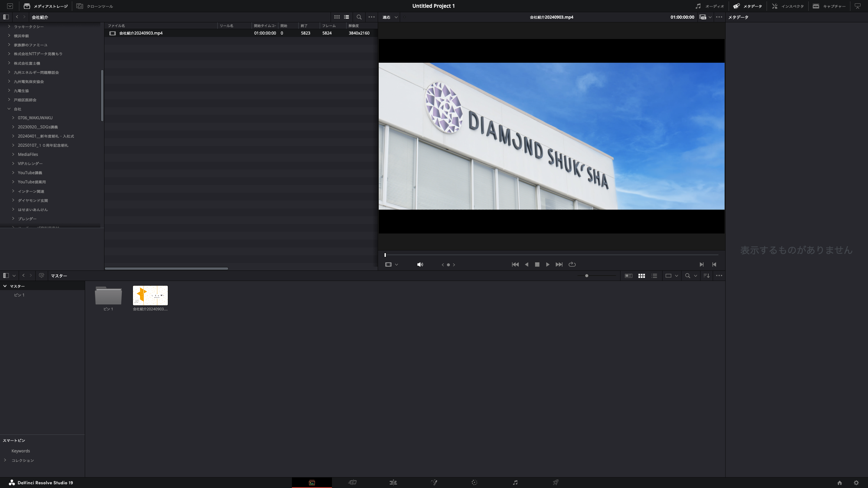Viewport: 868px width, 488px height.
Task: Switch to the Fairlight page
Action: (x=515, y=483)
